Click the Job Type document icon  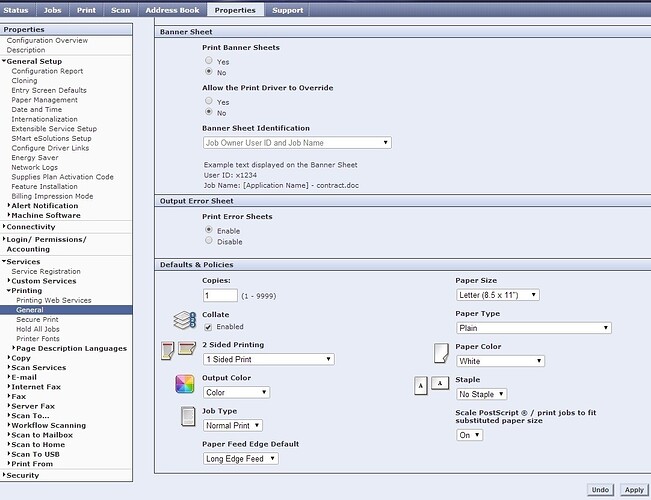(188, 417)
